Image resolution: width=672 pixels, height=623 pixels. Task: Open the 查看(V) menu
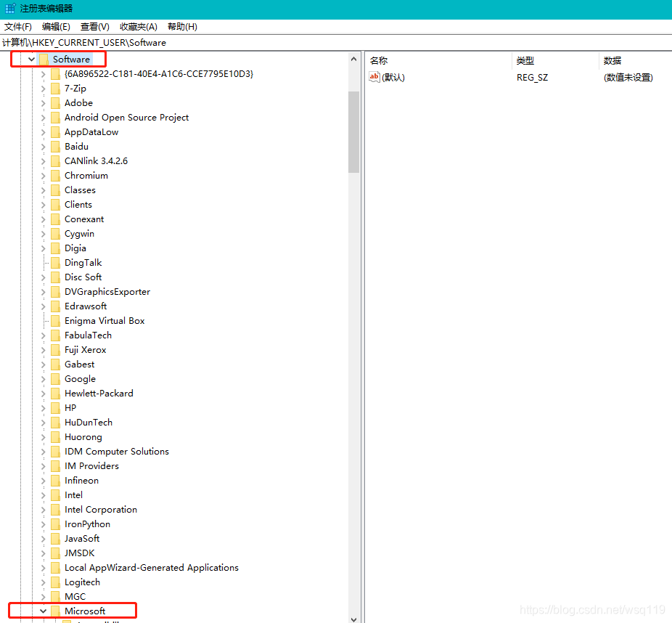95,27
